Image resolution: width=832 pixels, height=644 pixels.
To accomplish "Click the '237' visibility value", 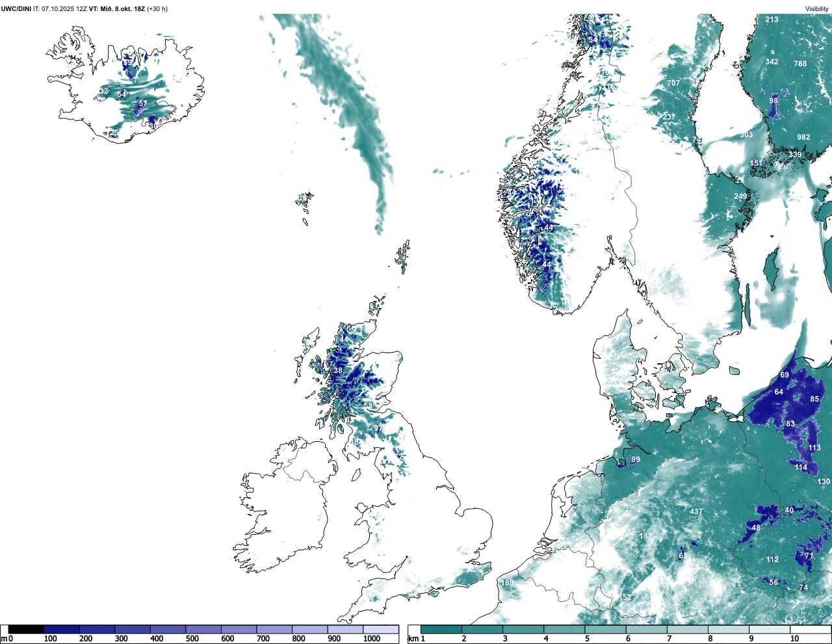I will [669, 117].
